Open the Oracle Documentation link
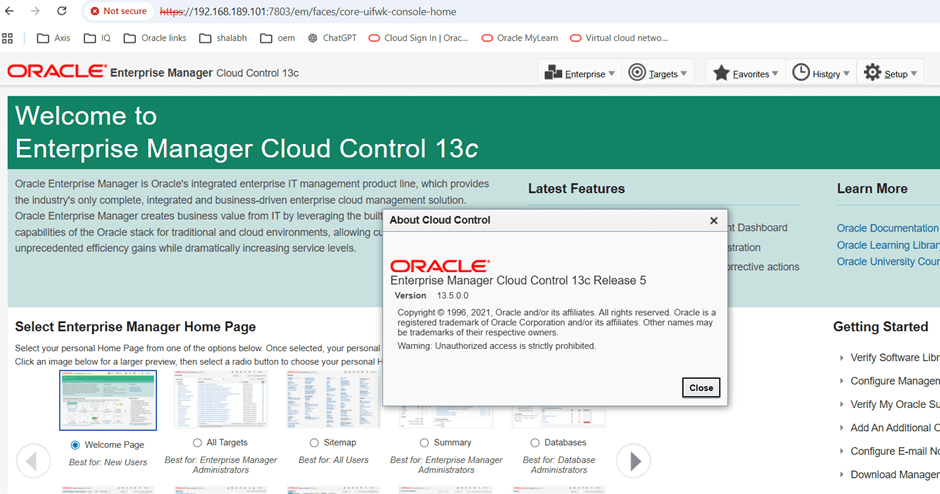This screenshot has width=940, height=494. (887, 228)
